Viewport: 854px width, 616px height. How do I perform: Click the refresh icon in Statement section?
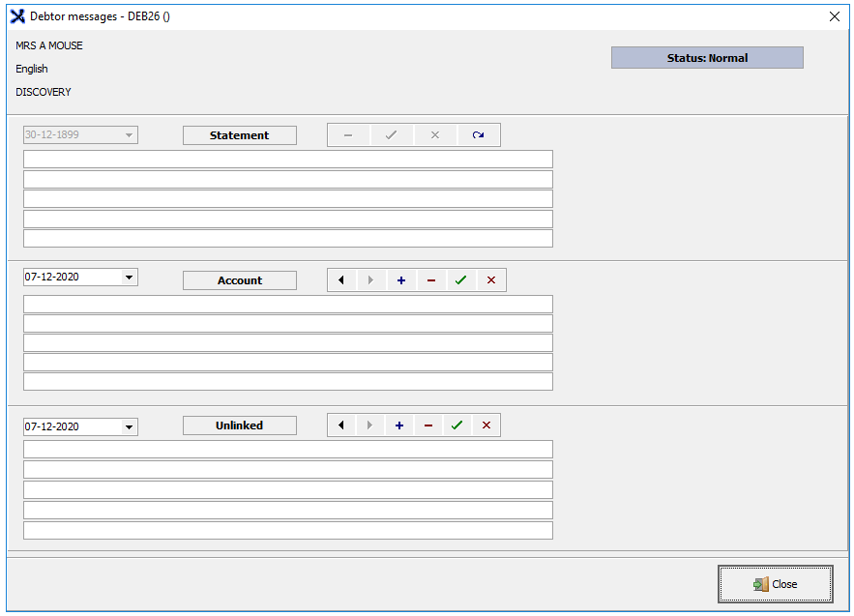point(478,135)
